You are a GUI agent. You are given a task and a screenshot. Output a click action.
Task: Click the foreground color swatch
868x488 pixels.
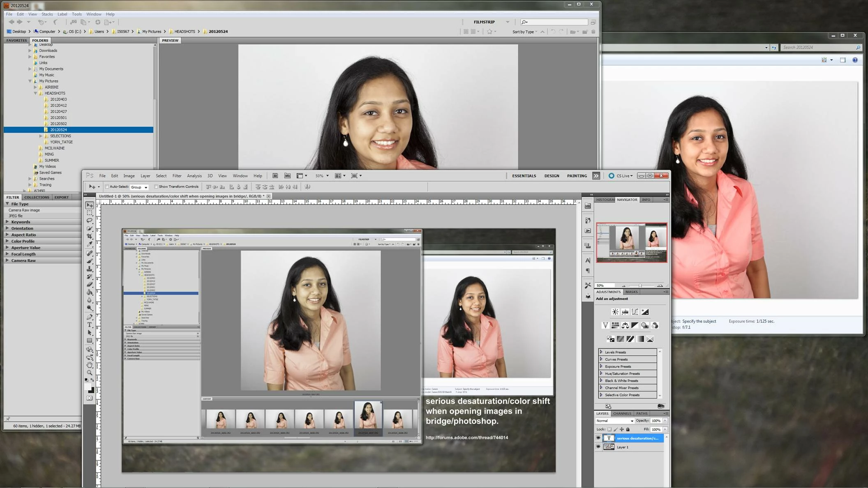[88, 387]
